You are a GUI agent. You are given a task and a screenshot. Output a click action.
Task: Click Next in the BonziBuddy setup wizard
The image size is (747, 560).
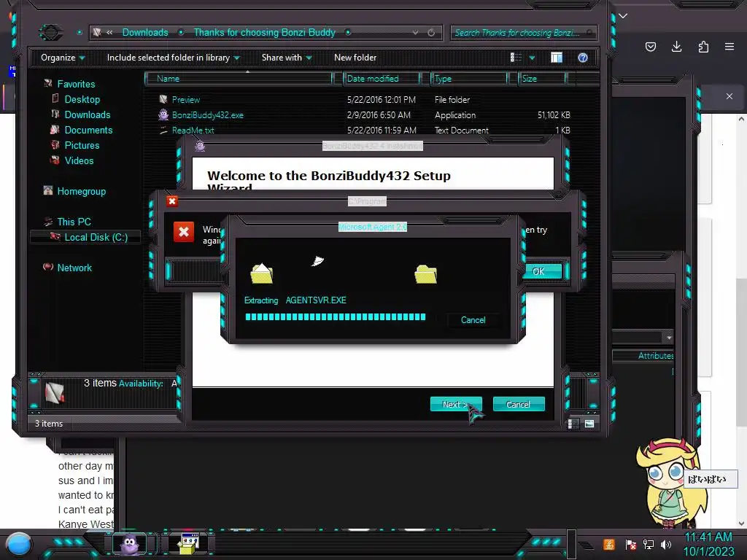pyautogui.click(x=456, y=404)
